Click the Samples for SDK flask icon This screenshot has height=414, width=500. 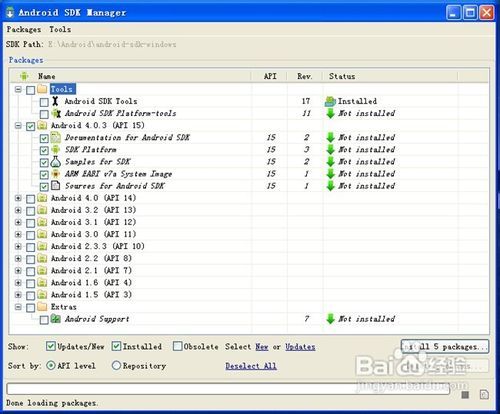click(55, 162)
